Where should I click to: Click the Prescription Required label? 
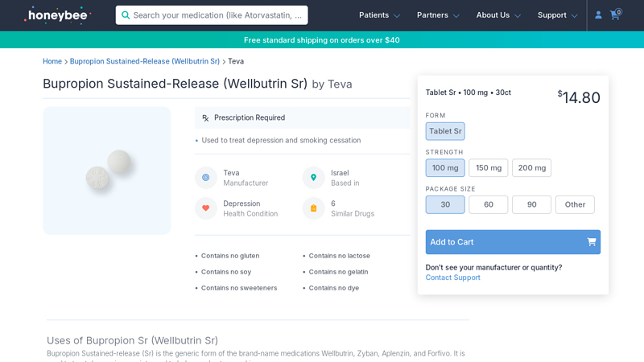(x=250, y=117)
